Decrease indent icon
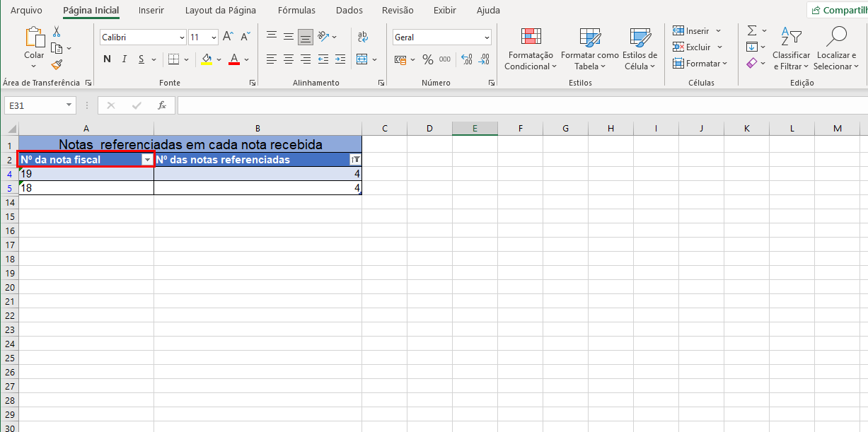 pos(324,59)
